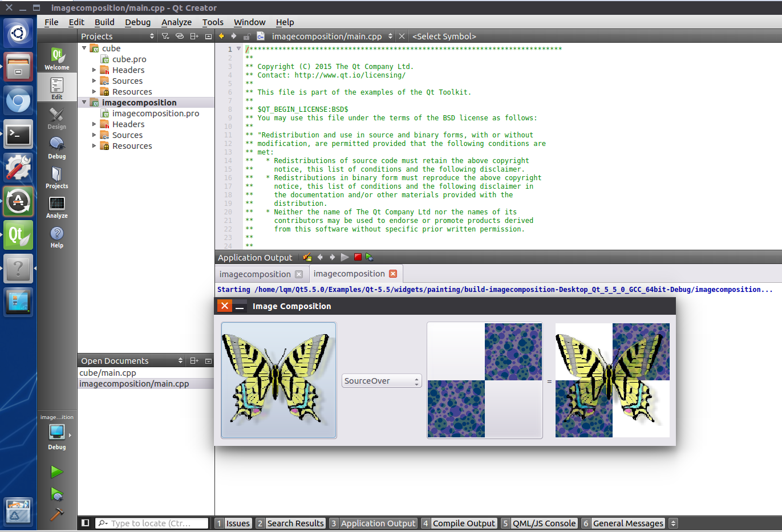Collapse the imagecomposition project tree
The height and width of the screenshot is (532, 782).
pos(84,103)
